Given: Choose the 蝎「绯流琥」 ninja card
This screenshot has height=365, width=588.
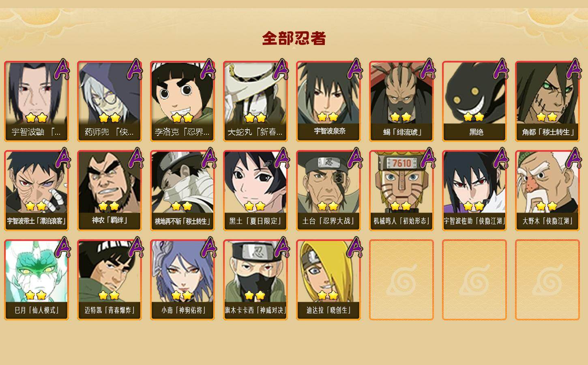Looking at the screenshot, I should [401, 101].
